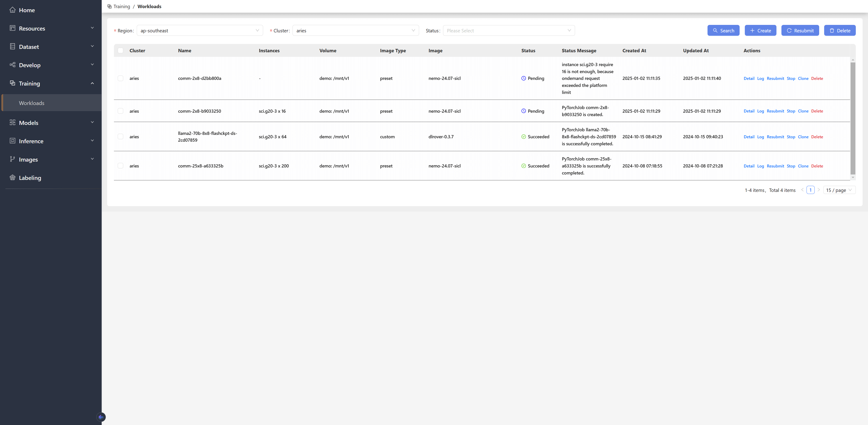Open Detail for comm-25x8-a633325b
This screenshot has height=425, width=868.
(749, 166)
